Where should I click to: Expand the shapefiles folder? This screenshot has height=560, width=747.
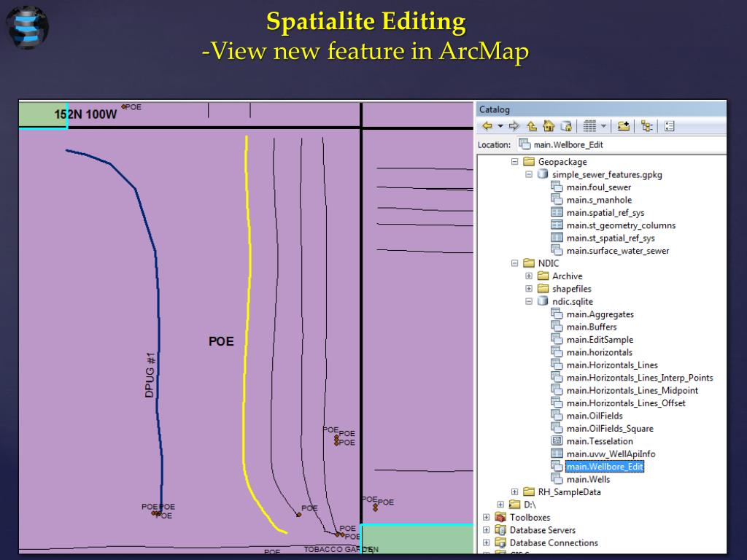pyautogui.click(x=529, y=289)
